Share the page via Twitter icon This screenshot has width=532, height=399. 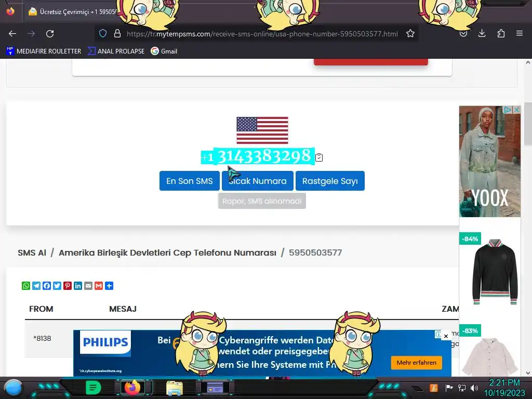click(57, 286)
